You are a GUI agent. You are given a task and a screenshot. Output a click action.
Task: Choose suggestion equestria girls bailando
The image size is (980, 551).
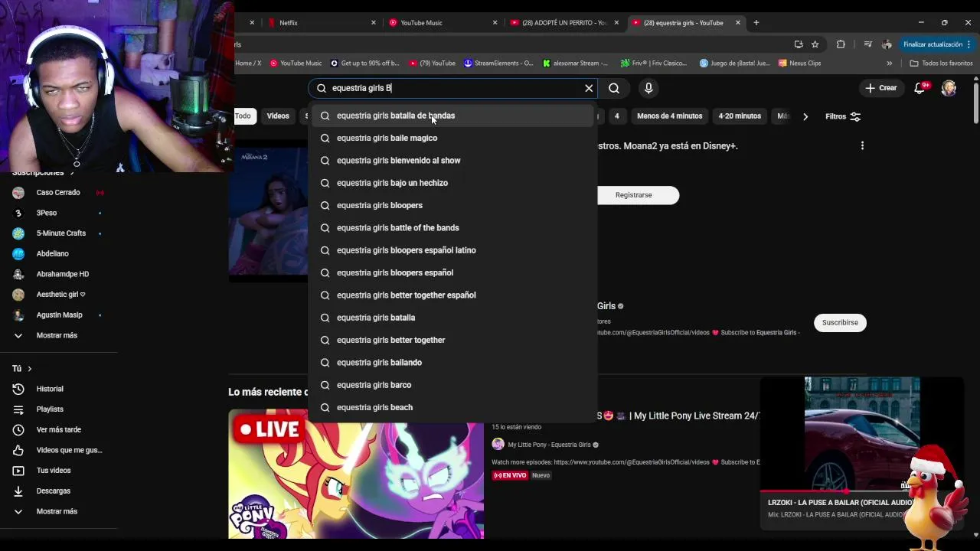pos(452,362)
